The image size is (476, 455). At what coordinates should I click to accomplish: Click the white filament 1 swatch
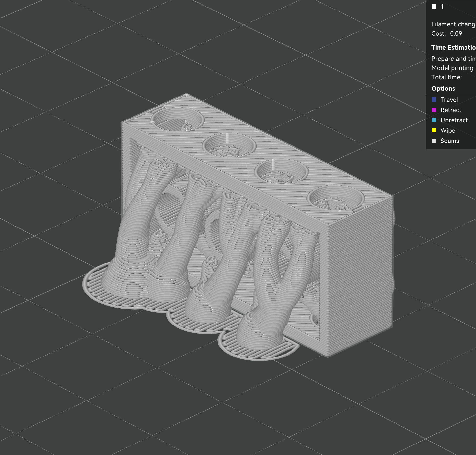(x=434, y=7)
